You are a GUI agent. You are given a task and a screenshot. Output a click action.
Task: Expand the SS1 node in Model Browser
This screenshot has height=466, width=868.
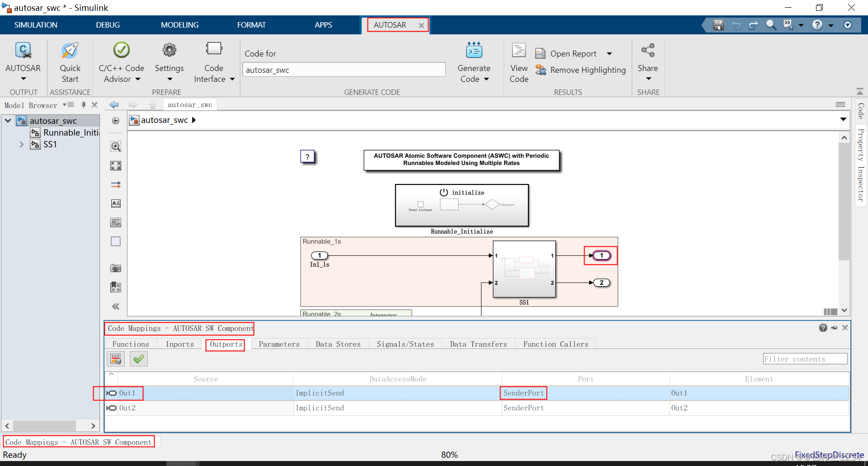21,144
